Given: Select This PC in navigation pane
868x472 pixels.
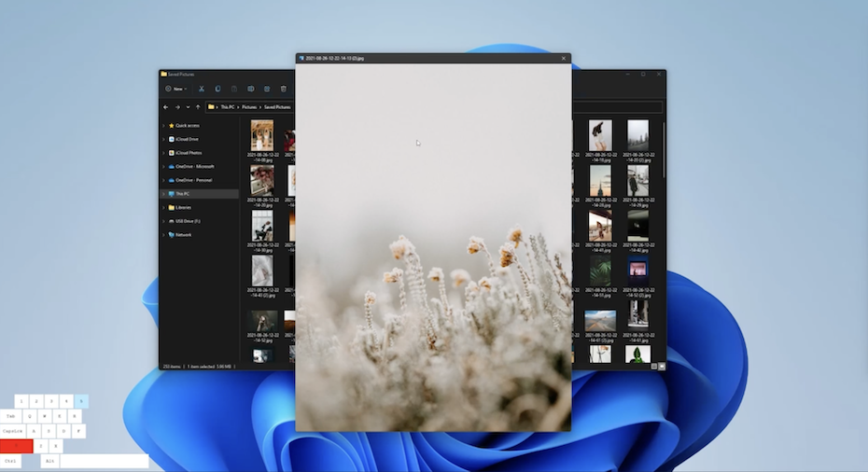Looking at the screenshot, I should coord(182,194).
